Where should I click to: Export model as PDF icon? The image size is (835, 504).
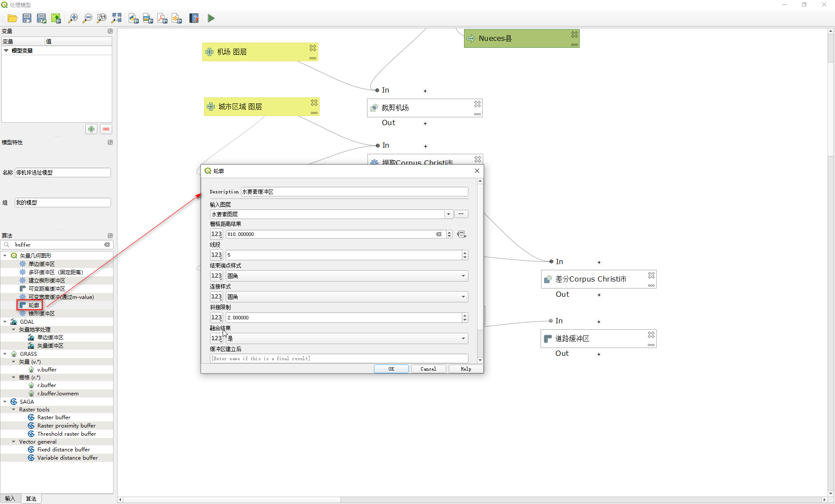pyautogui.click(x=162, y=18)
